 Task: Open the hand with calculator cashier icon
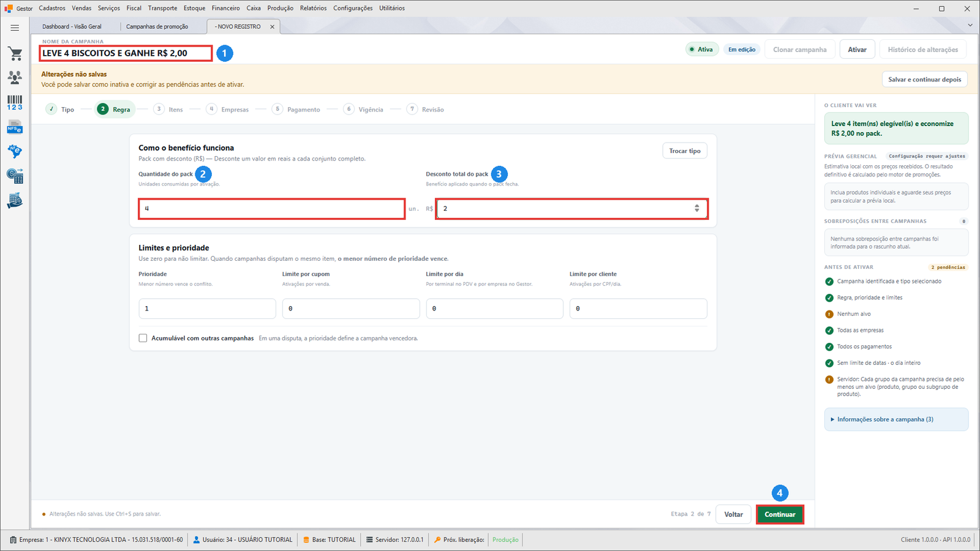pyautogui.click(x=15, y=201)
